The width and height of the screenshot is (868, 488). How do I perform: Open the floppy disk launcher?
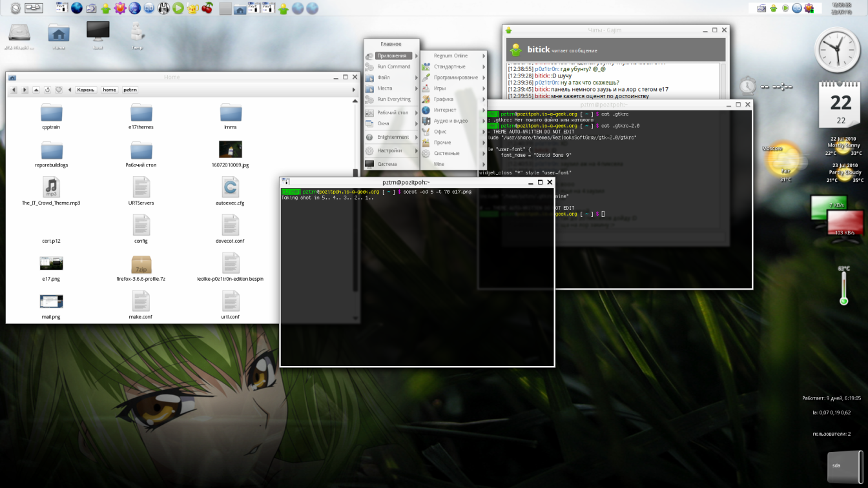163,8
